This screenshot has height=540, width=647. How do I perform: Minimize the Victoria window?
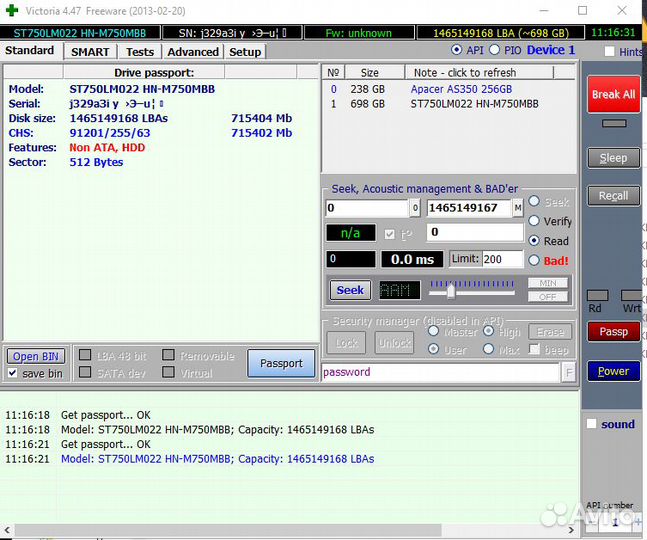pos(544,10)
